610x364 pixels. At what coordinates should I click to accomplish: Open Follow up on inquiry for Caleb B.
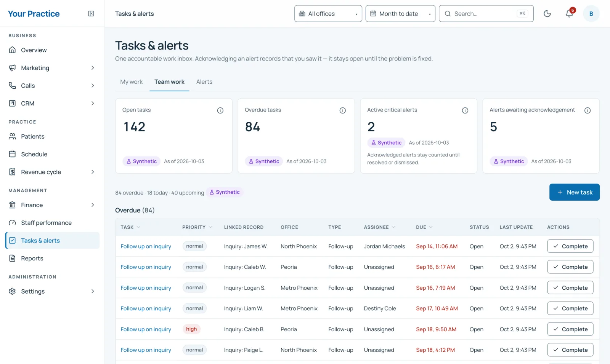(x=146, y=329)
